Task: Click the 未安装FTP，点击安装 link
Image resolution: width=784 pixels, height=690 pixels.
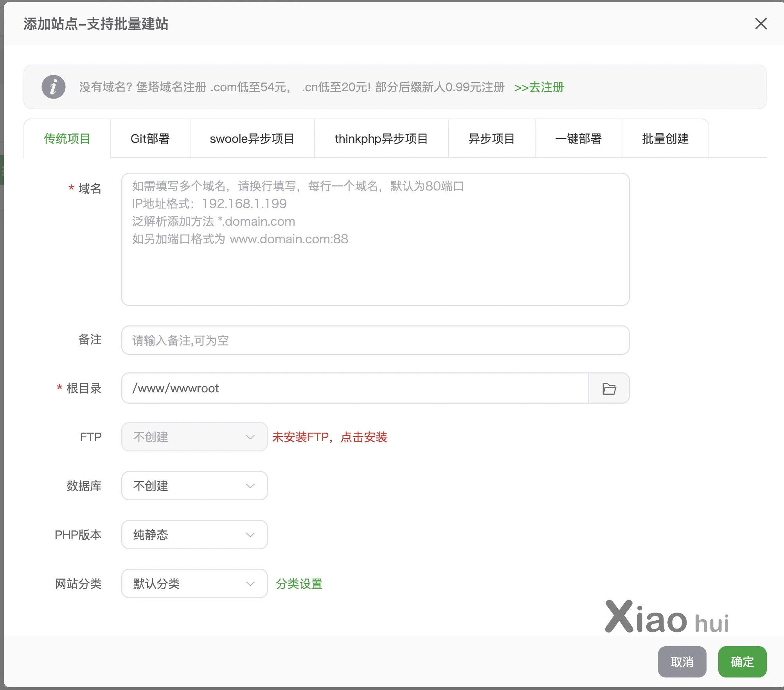Action: (x=329, y=437)
